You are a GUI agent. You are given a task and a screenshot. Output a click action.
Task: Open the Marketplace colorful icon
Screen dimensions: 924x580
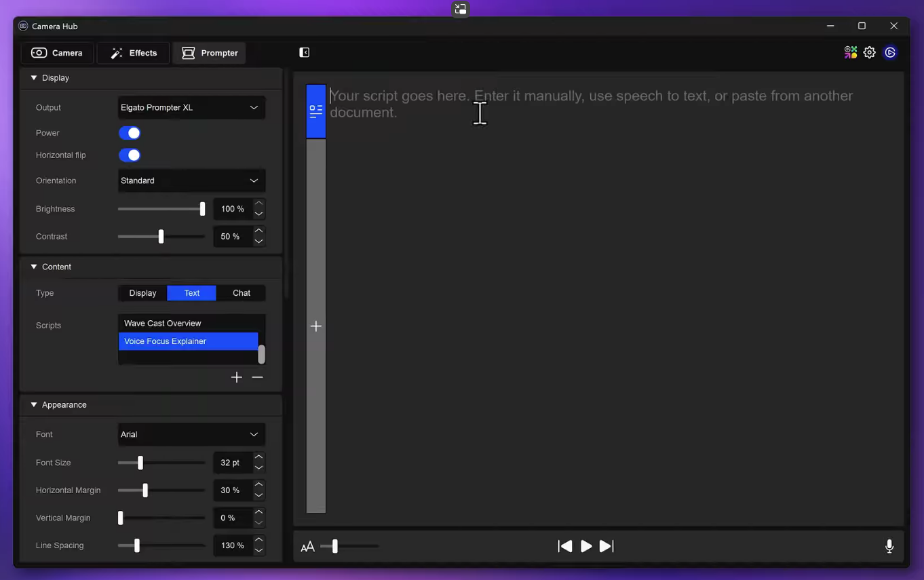(850, 53)
